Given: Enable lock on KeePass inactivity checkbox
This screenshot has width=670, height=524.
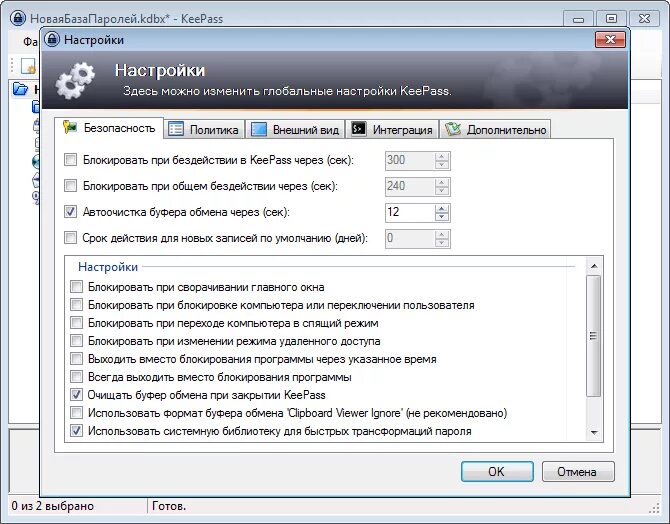Looking at the screenshot, I should (71, 160).
